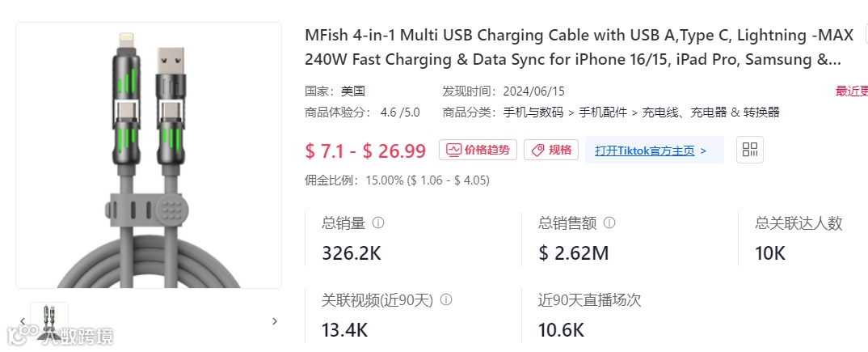
Task: Click the 13.4K associated videos count
Action: (x=345, y=330)
